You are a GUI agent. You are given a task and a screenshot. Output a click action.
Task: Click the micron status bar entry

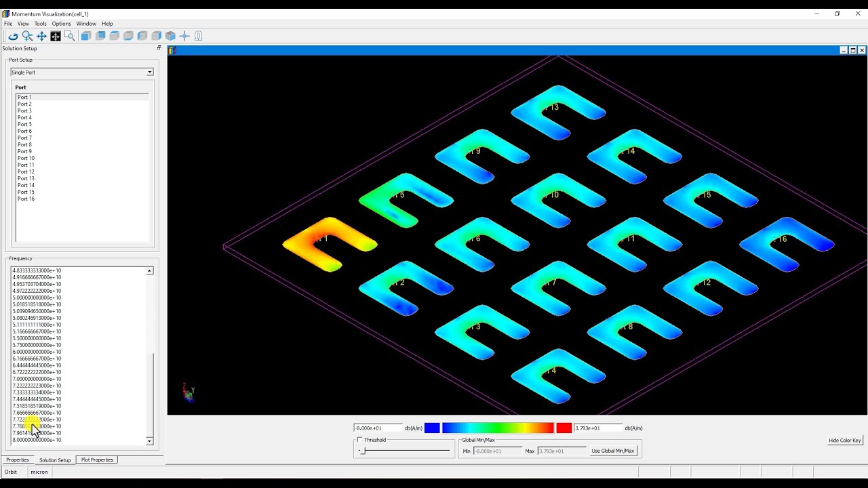click(39, 472)
